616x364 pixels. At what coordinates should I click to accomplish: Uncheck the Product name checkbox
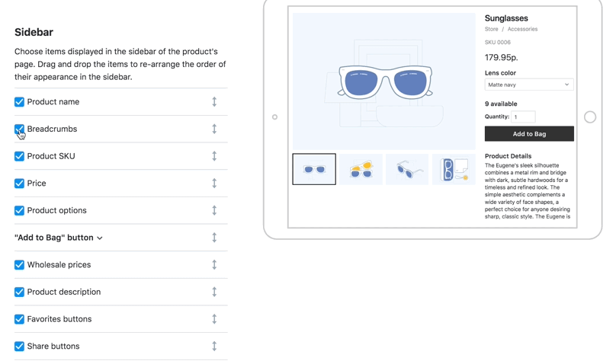[19, 102]
